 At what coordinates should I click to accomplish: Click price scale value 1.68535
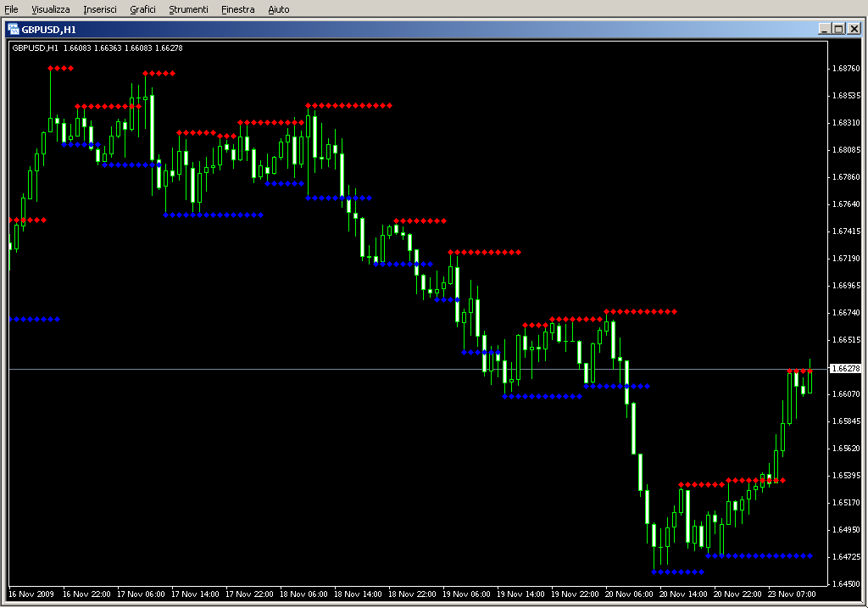coord(847,96)
